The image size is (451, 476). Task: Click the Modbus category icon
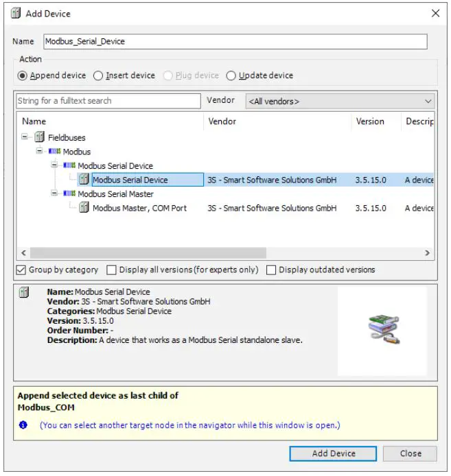tap(55, 151)
